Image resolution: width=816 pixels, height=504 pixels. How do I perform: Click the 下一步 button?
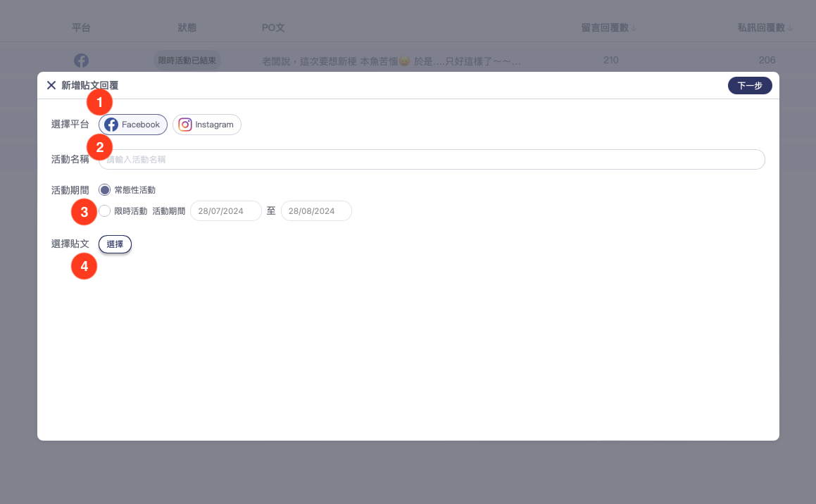pos(750,85)
